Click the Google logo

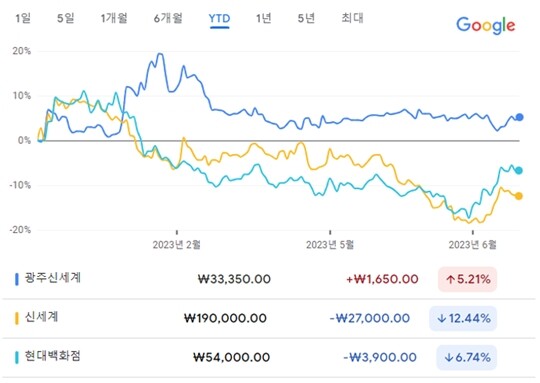pos(486,25)
